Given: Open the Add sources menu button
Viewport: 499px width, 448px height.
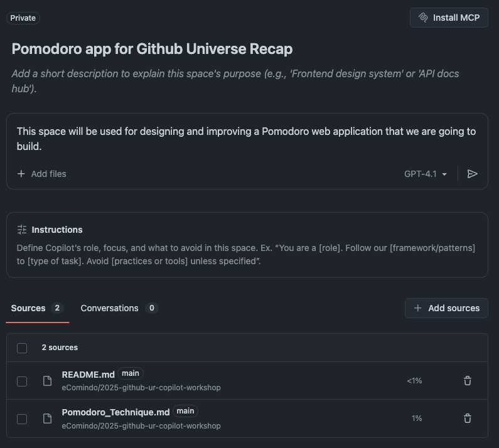Looking at the screenshot, I should pos(446,308).
